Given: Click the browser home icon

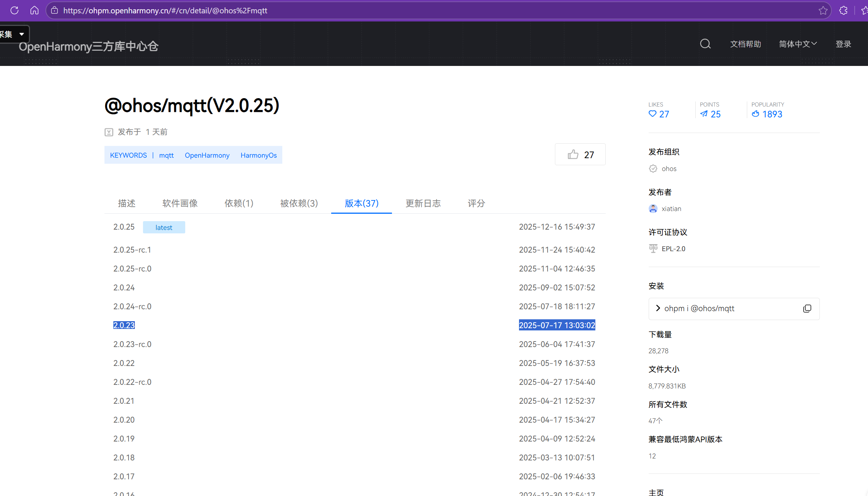Looking at the screenshot, I should click(34, 10).
